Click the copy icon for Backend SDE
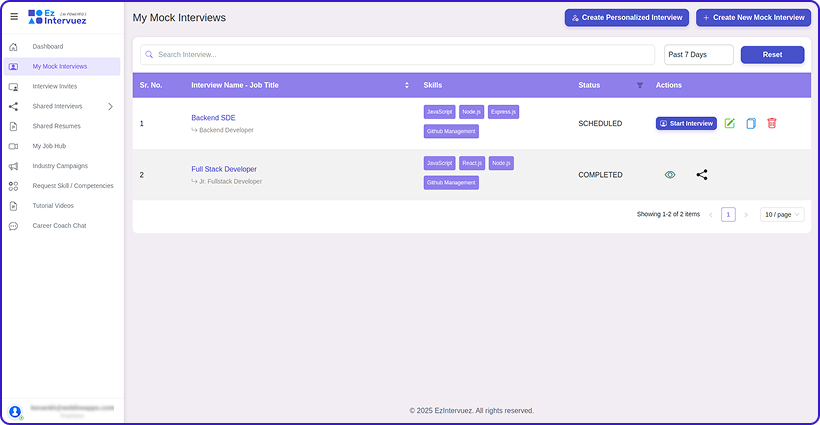 tap(750, 123)
